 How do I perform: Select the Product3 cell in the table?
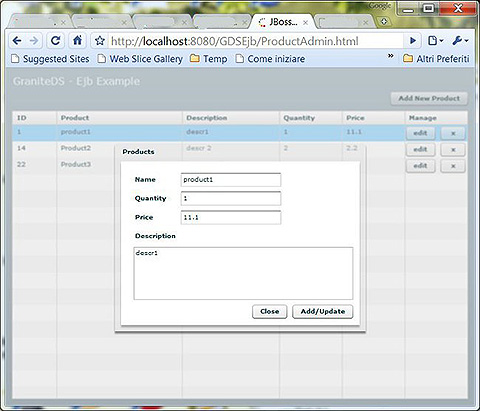(75, 164)
